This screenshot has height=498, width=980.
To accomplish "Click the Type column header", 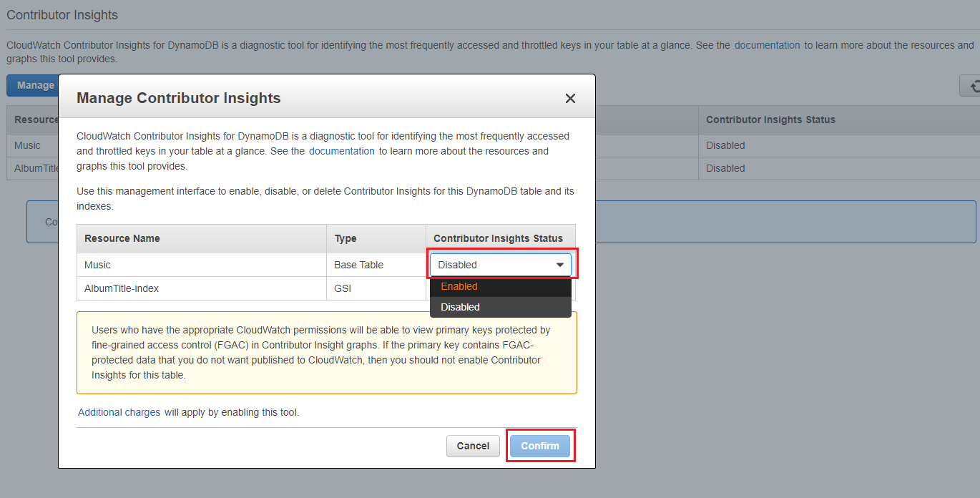I will (345, 238).
